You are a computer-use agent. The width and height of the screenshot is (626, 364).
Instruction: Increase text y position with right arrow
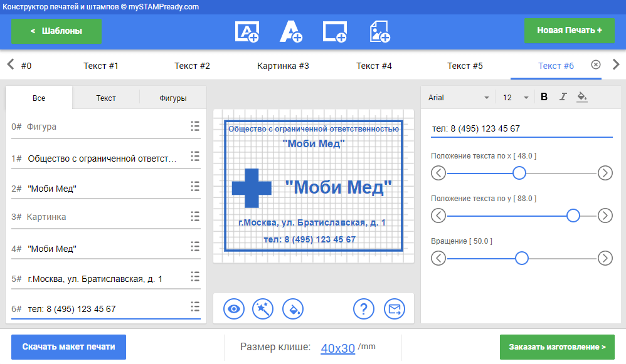(605, 216)
